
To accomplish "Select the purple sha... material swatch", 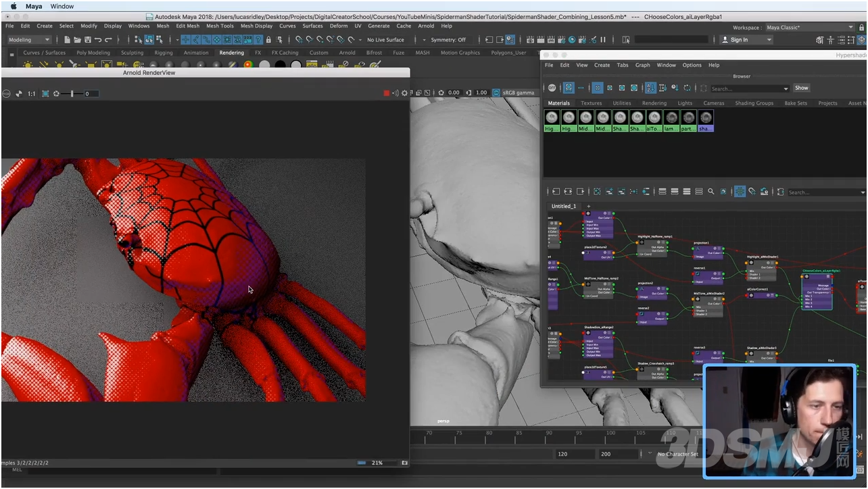I will 706,121.
